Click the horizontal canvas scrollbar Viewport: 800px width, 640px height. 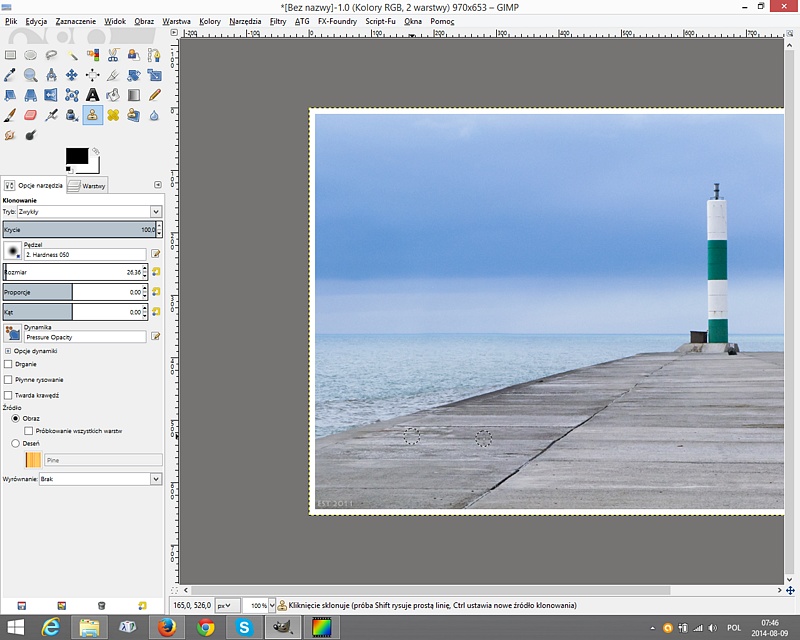[431, 590]
